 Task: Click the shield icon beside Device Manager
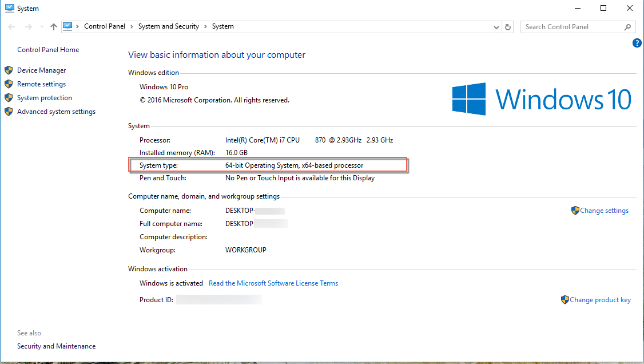click(x=9, y=70)
